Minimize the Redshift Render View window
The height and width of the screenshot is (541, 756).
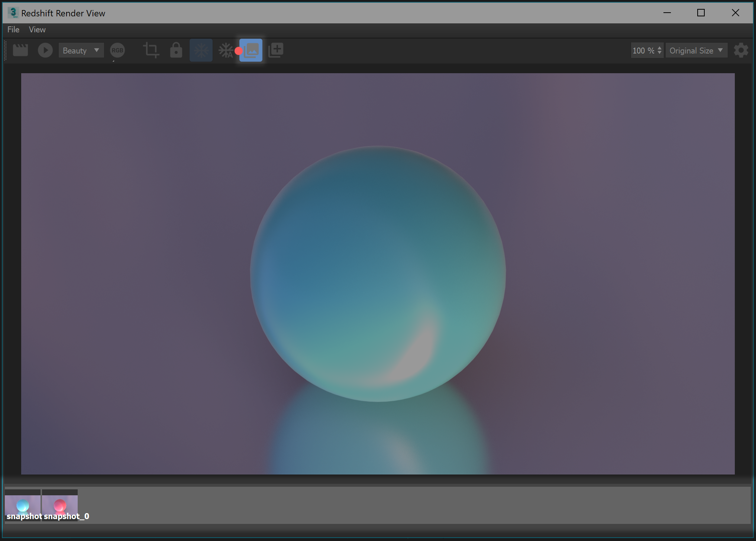[667, 13]
